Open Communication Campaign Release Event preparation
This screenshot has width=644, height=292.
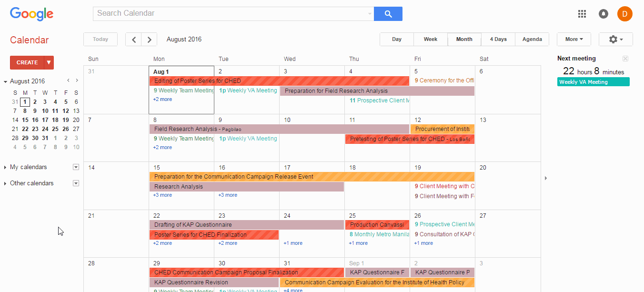point(312,177)
